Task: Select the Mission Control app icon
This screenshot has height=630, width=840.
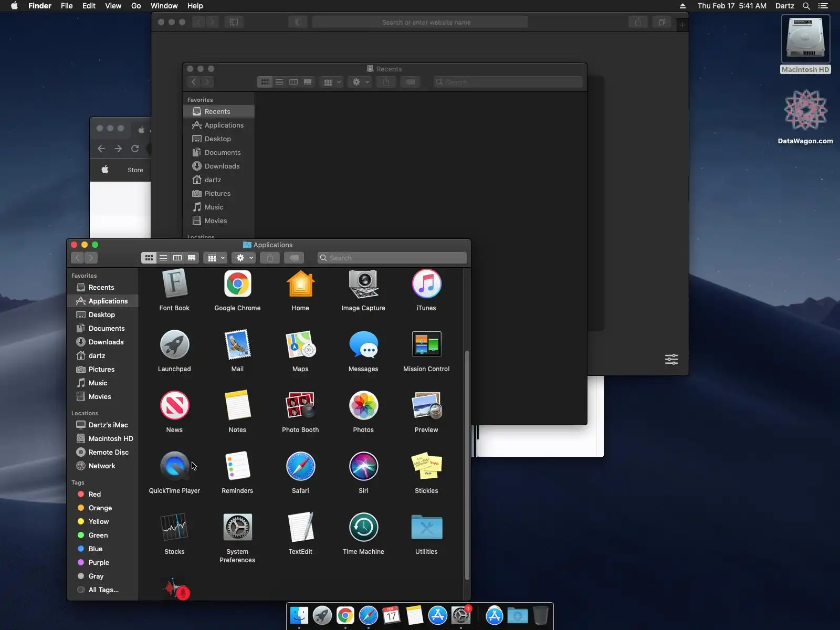Action: tap(426, 345)
